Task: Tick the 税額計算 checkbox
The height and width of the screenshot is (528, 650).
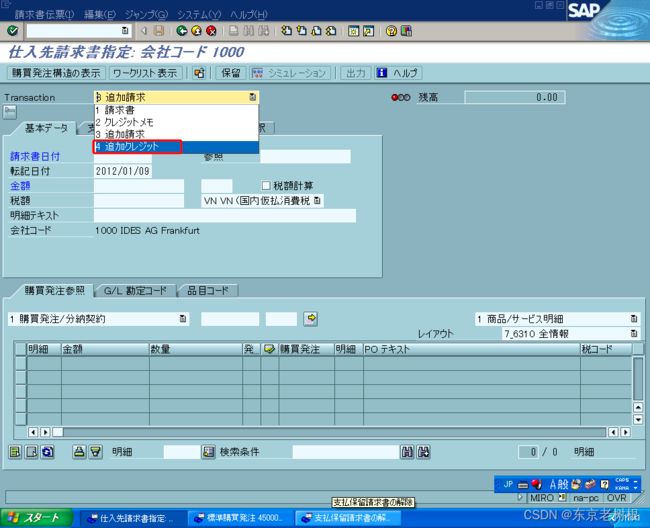Action: pyautogui.click(x=266, y=185)
